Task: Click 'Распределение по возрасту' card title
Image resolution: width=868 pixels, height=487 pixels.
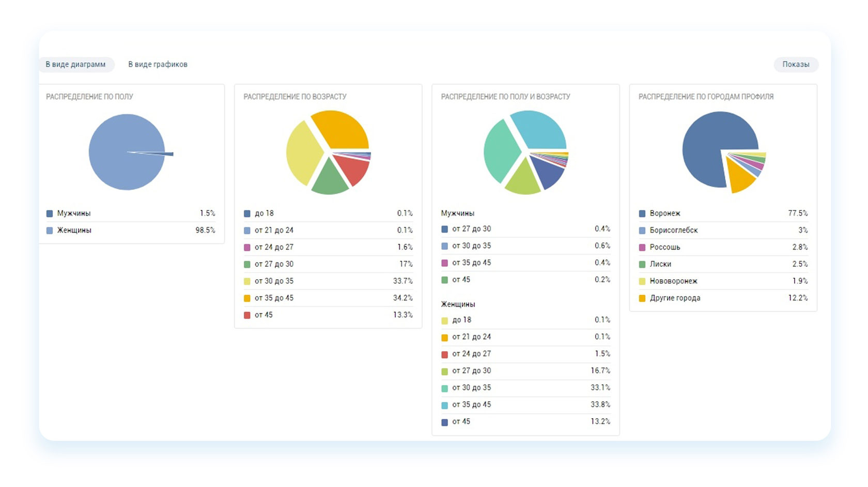Action: (x=295, y=97)
